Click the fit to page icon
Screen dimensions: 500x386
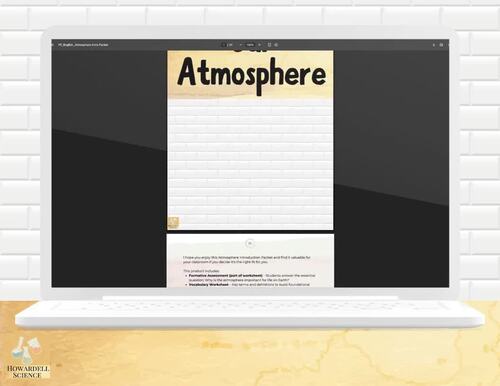click(269, 45)
